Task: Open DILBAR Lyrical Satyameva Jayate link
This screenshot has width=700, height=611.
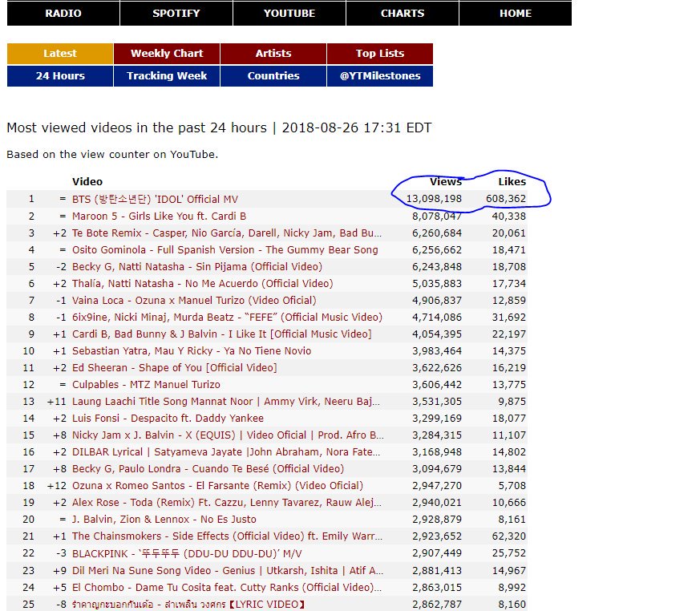Action: pos(226,452)
